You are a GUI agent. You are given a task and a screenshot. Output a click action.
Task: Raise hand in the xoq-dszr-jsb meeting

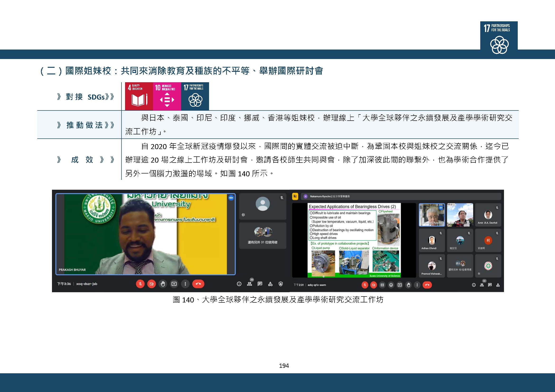coord(163,284)
